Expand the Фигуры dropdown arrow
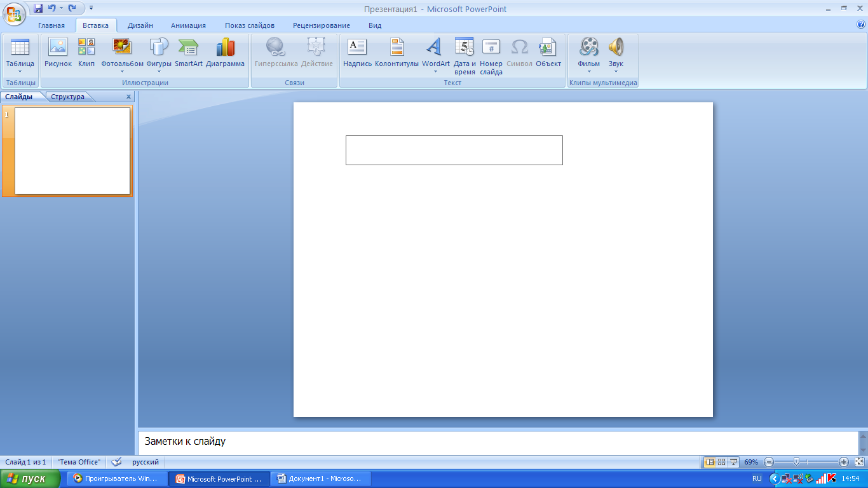The width and height of the screenshot is (868, 488). [x=159, y=72]
